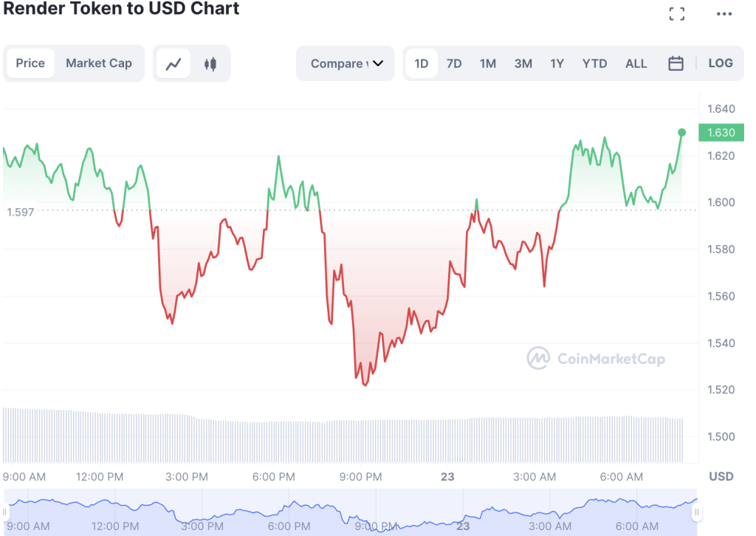Toggle LOG scale on chart

[721, 63]
